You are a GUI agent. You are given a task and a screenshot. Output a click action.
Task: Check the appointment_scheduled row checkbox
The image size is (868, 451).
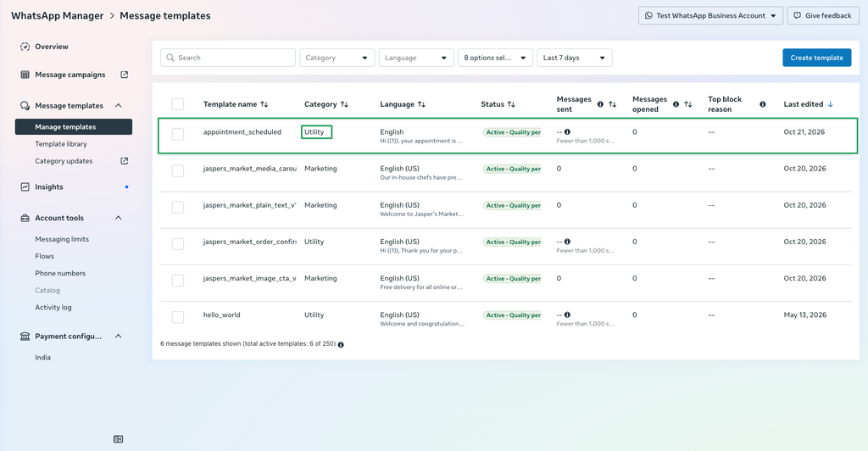click(x=178, y=134)
